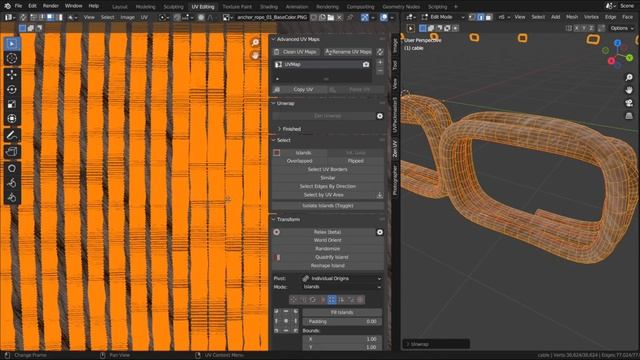
Task: Open the Pivot Individual Origins dropdown
Action: [x=342, y=278]
